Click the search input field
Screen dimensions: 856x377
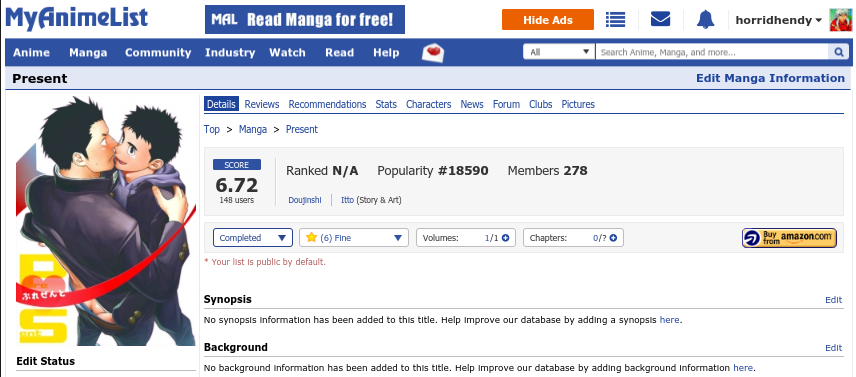712,52
